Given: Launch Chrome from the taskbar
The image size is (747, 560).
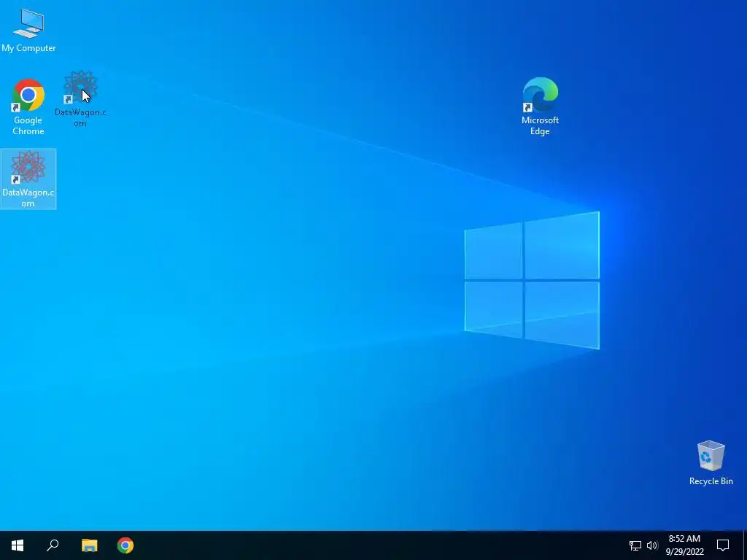Looking at the screenshot, I should pos(125,545).
